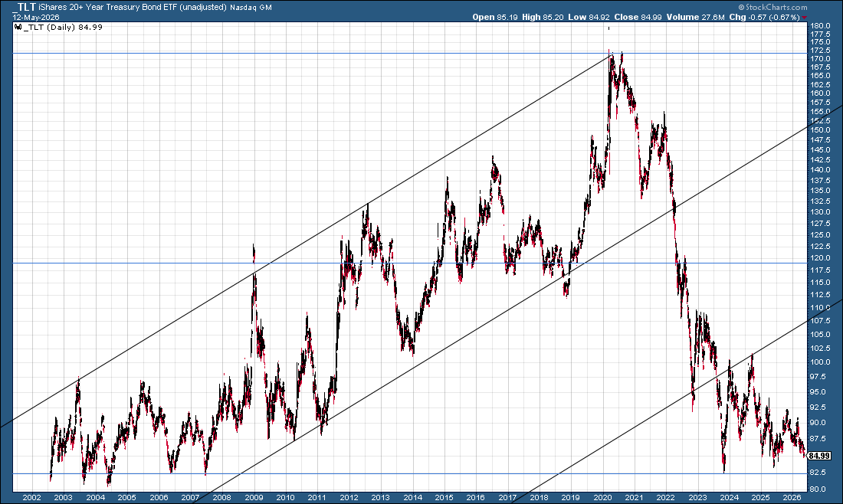Click the 2022 label on the time axis
Viewport: 843px width, 504px height.
click(x=665, y=497)
